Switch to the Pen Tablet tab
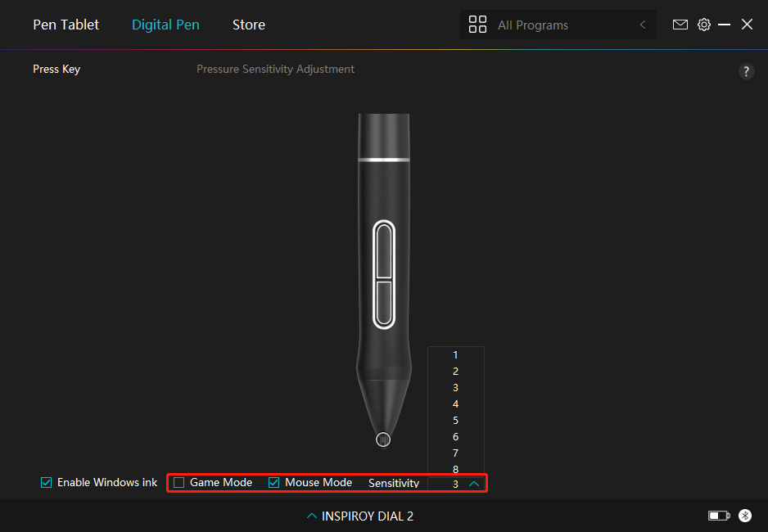Viewport: 768px width, 532px height. tap(66, 25)
